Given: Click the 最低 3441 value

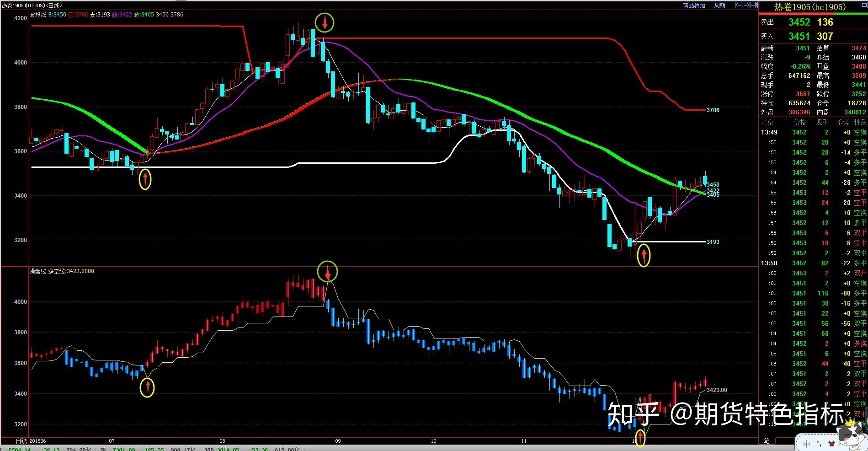Looking at the screenshot, I should click(x=858, y=85).
